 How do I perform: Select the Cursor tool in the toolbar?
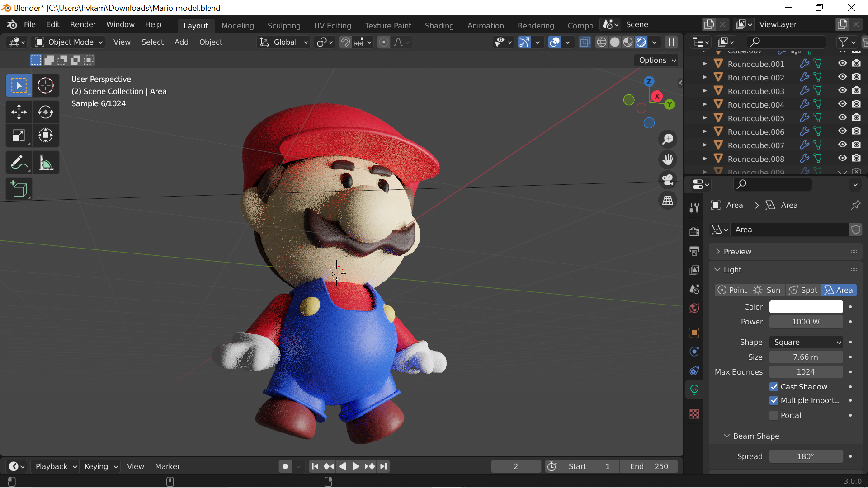click(x=45, y=85)
